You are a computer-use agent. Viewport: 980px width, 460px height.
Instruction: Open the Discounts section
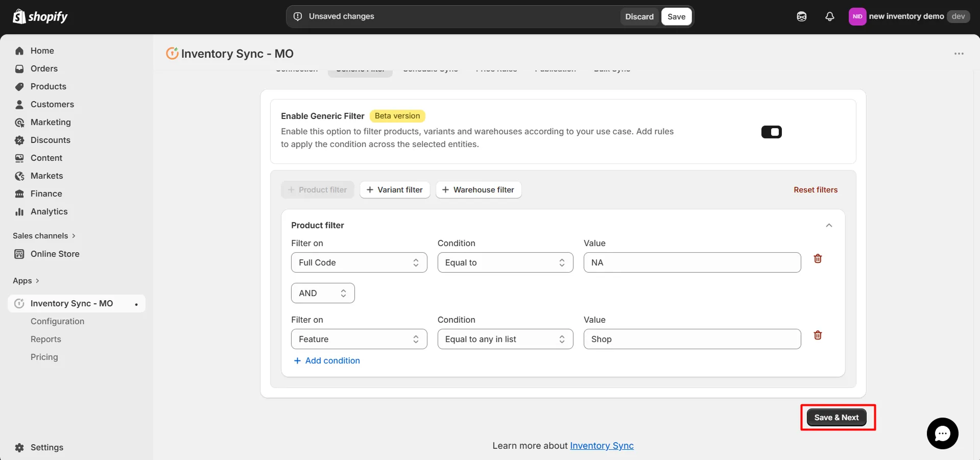click(19, 140)
